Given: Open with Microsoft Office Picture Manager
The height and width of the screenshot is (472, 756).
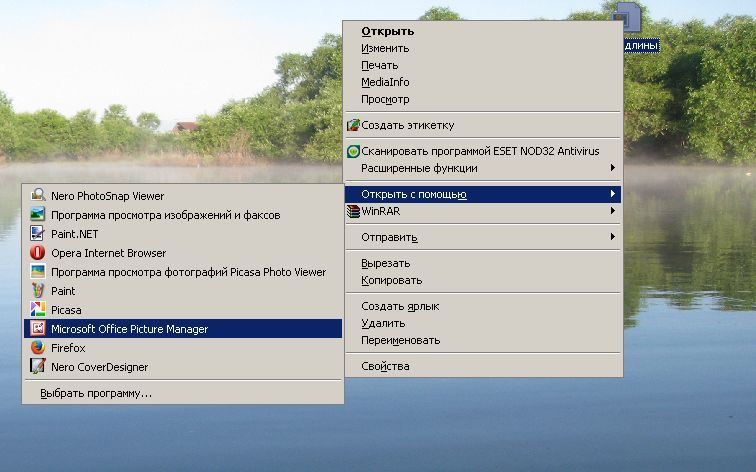Looking at the screenshot, I should click(183, 329).
